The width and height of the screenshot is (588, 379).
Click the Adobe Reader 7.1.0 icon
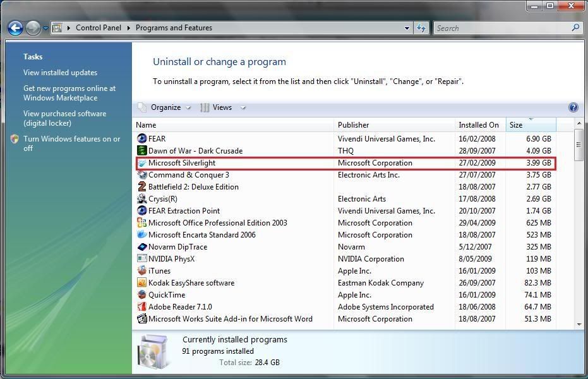point(141,306)
